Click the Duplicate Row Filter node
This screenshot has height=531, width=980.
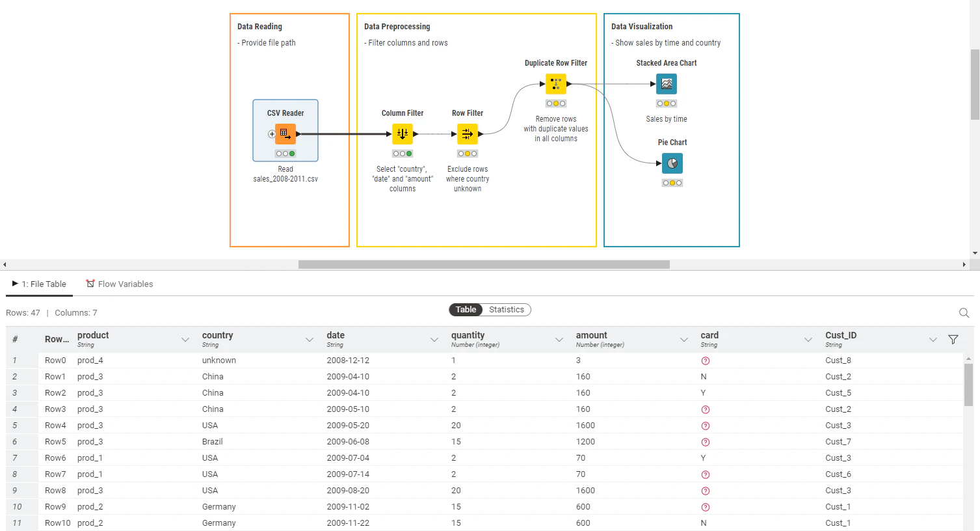coord(555,83)
